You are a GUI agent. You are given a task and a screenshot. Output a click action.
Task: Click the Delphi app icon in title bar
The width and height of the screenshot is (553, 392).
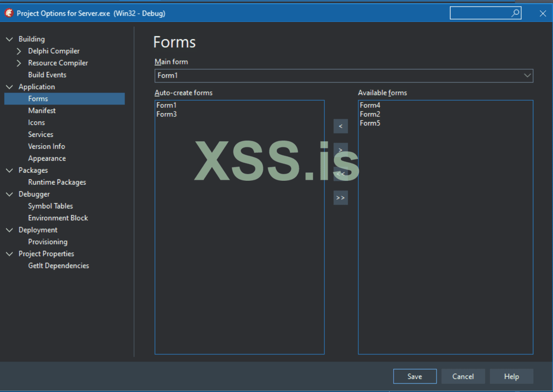click(9, 13)
